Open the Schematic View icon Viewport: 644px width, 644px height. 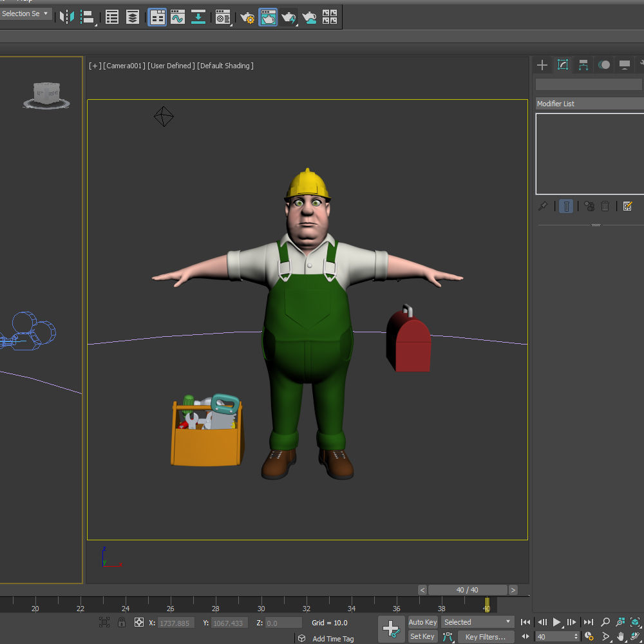point(198,17)
